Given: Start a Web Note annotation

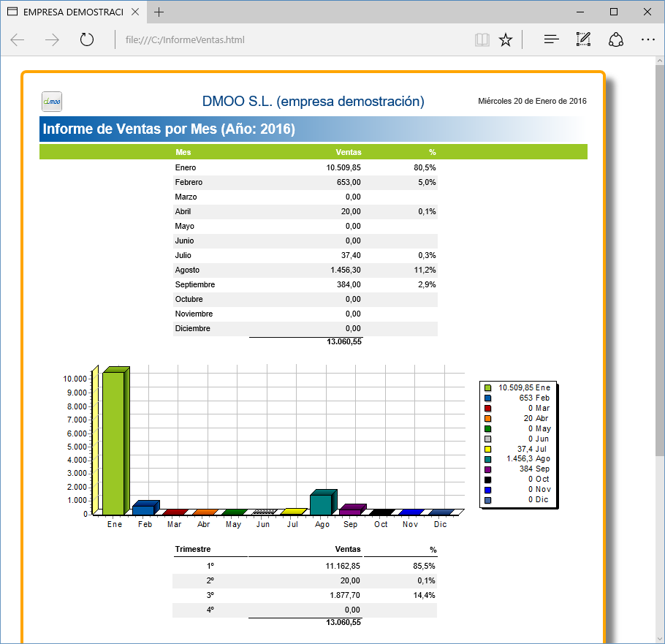Looking at the screenshot, I should click(x=583, y=39).
